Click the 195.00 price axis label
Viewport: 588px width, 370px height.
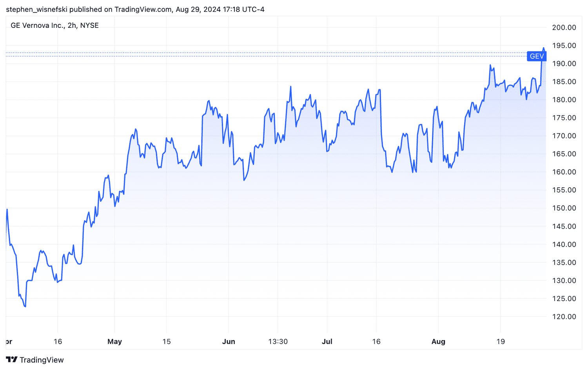coord(564,45)
